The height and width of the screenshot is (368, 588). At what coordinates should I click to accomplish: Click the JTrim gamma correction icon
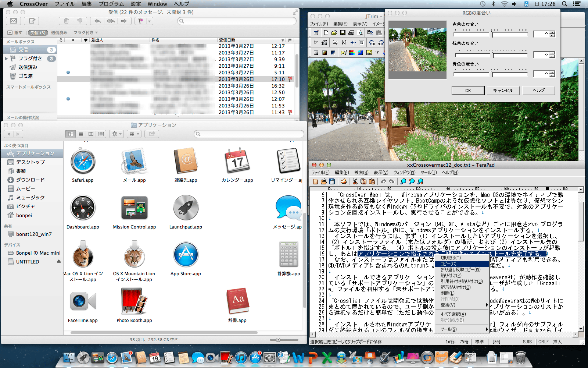click(377, 53)
